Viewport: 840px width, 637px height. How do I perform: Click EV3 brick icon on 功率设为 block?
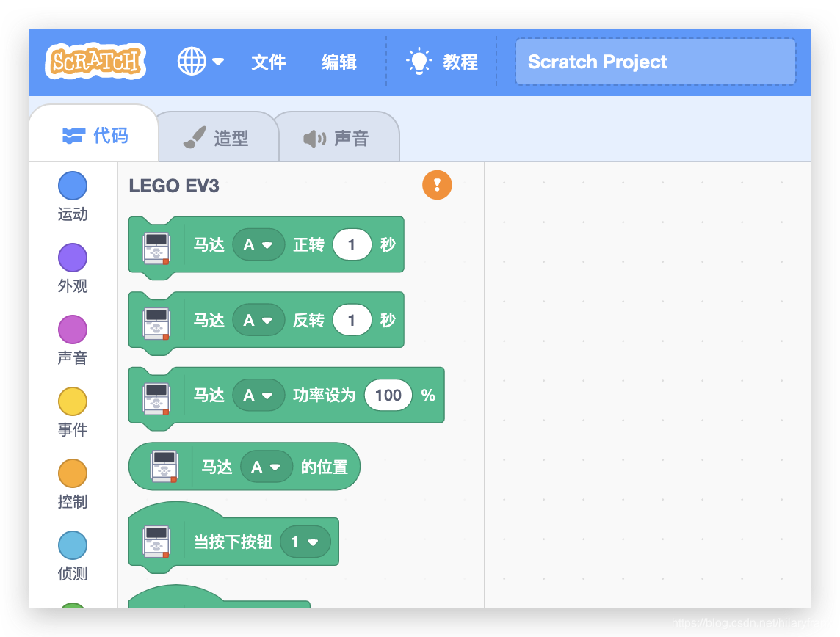pyautogui.click(x=156, y=398)
